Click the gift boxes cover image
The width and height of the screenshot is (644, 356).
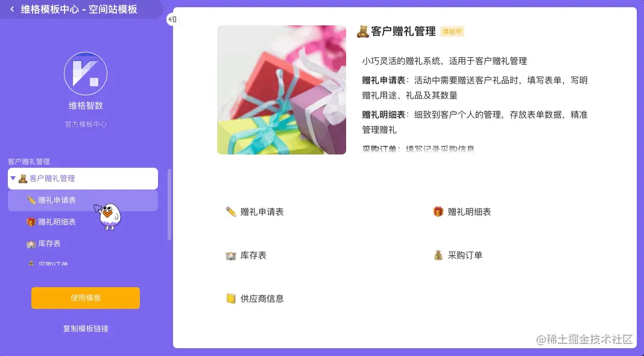click(282, 90)
